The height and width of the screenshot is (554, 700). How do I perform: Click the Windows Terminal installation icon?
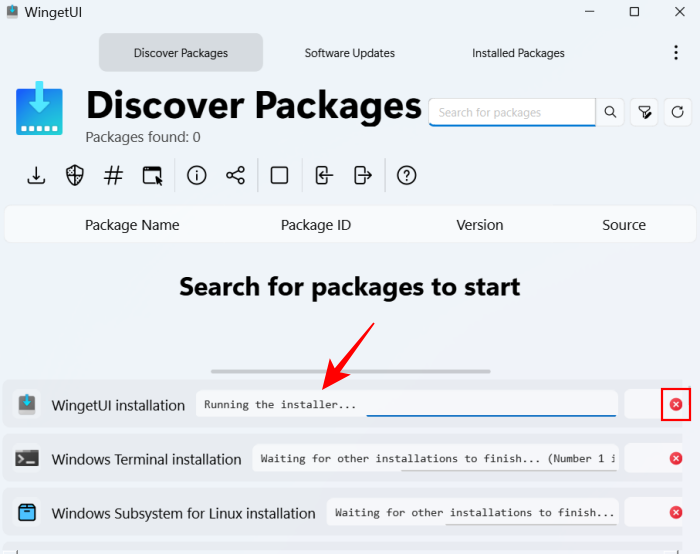tap(27, 458)
